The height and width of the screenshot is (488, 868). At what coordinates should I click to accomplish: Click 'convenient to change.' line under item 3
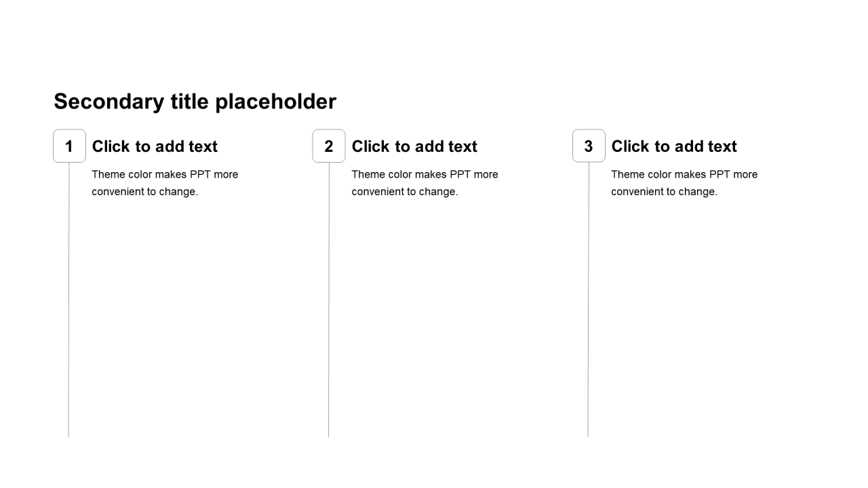click(664, 191)
